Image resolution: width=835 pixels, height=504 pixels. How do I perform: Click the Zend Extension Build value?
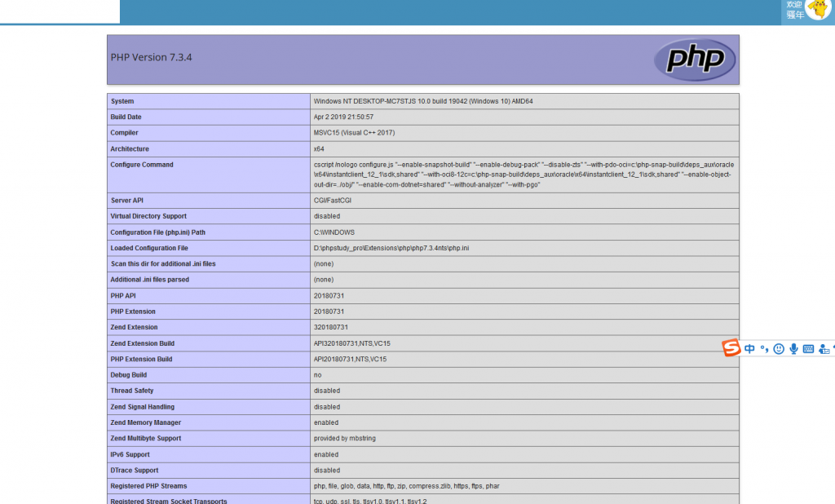tap(351, 343)
